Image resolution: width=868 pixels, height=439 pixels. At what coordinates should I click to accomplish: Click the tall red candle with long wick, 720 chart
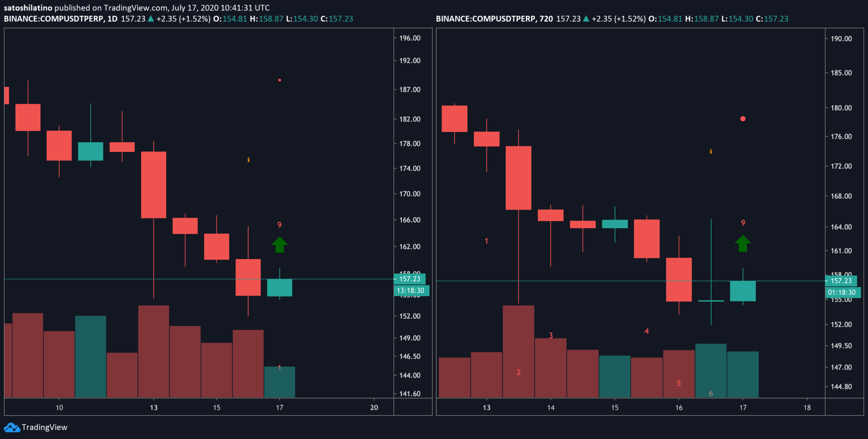click(518, 178)
